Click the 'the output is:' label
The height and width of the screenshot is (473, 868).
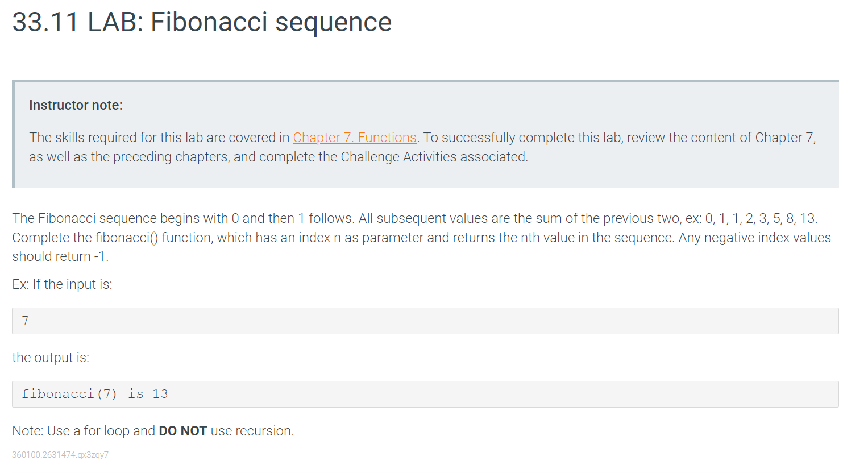point(51,358)
